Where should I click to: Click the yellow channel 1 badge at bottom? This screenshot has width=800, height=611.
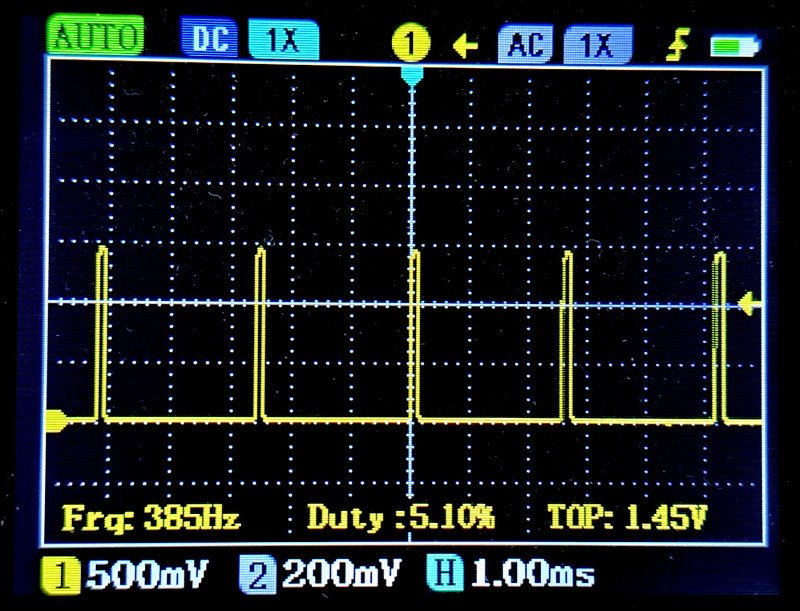tap(65, 575)
